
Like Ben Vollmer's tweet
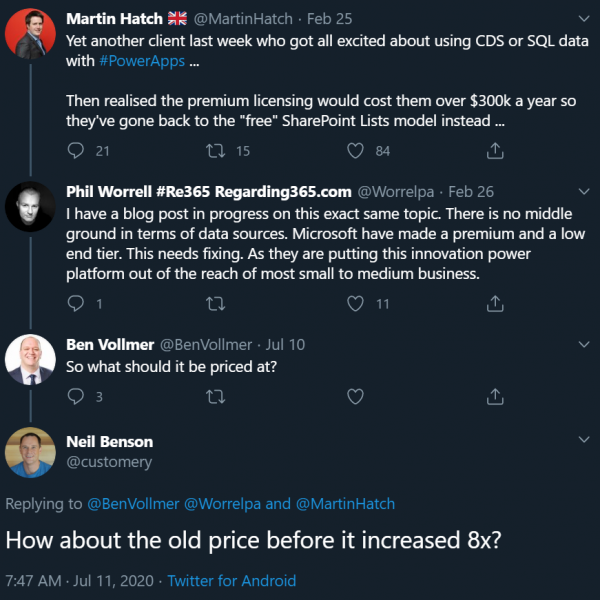pos(355,396)
